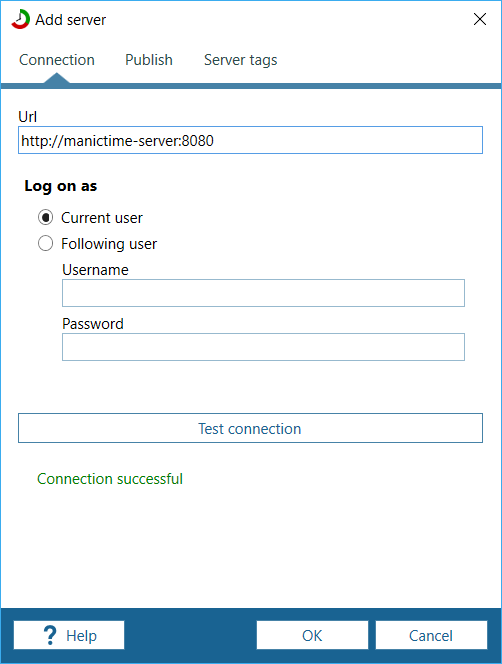Choose the Following user radio option
The width and height of the screenshot is (502, 664).
coord(45,243)
